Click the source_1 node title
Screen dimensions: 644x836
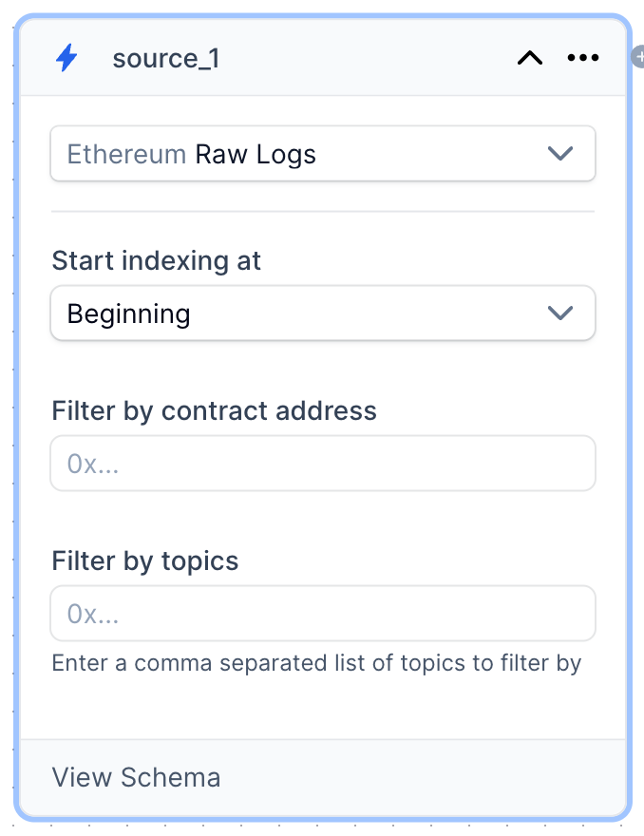[x=166, y=58]
